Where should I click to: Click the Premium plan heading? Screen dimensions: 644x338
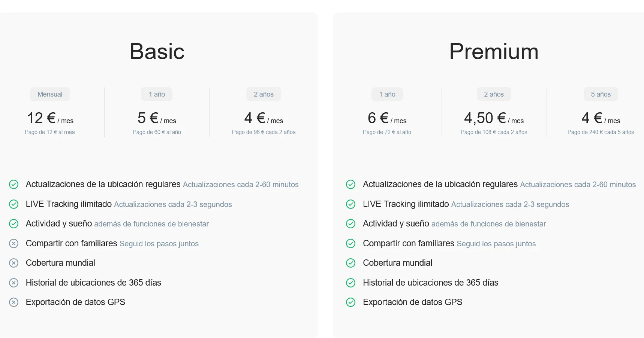point(494,52)
